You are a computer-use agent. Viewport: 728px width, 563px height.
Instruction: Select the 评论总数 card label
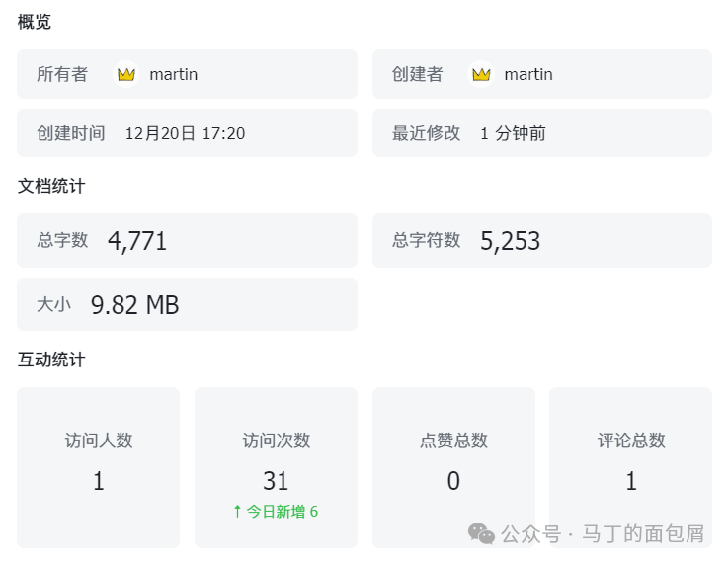[631, 441]
